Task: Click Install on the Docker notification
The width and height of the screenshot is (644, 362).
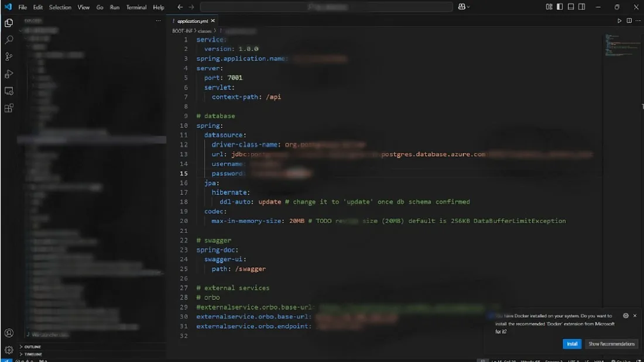Action: pyautogui.click(x=572, y=344)
